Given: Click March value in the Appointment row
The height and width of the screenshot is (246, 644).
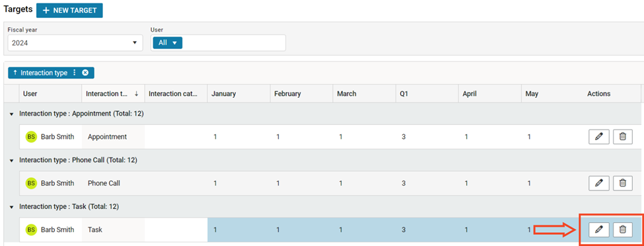Looking at the screenshot, I should [x=341, y=137].
